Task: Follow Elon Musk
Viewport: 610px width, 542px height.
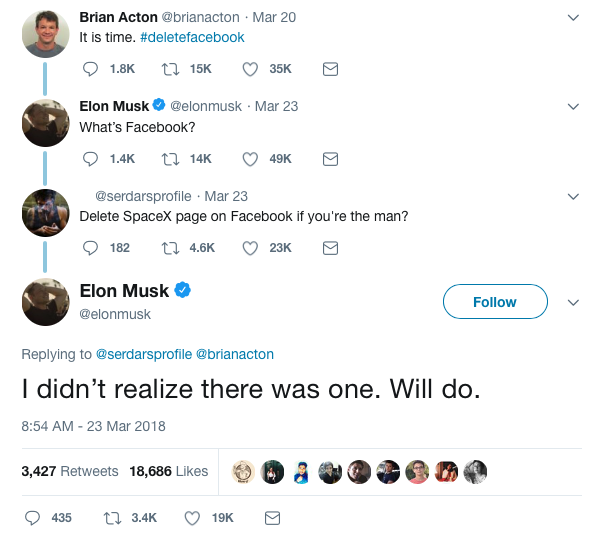Action: point(495,302)
